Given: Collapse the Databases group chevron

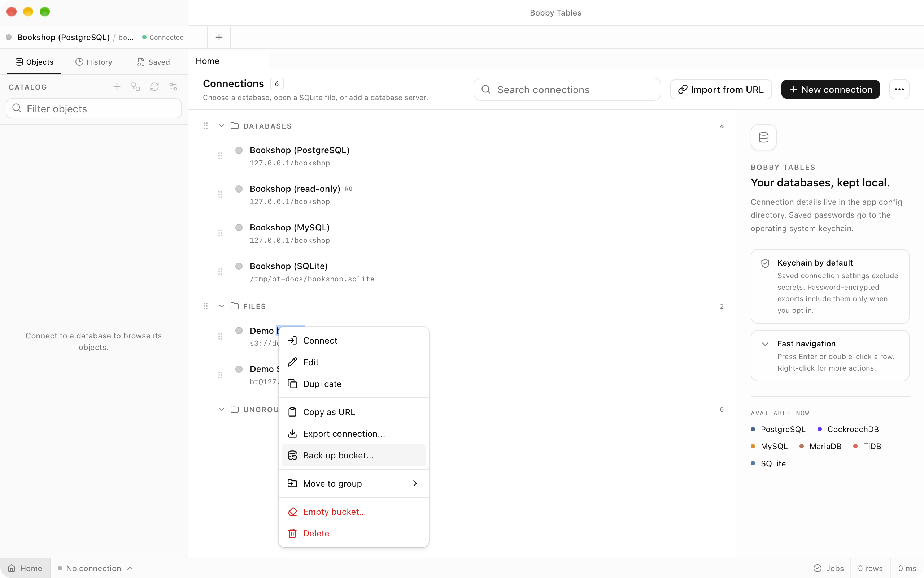Looking at the screenshot, I should [222, 126].
